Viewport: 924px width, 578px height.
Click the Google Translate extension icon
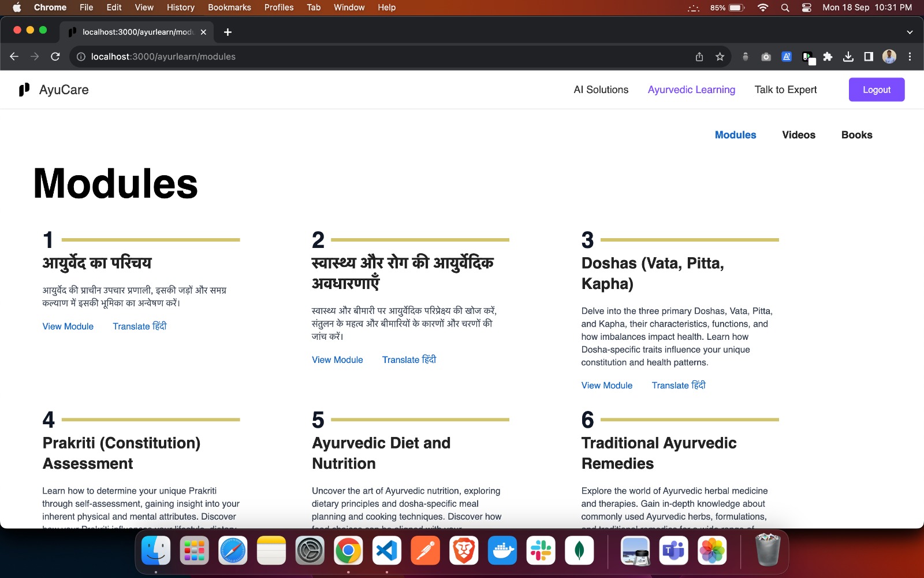pos(787,56)
